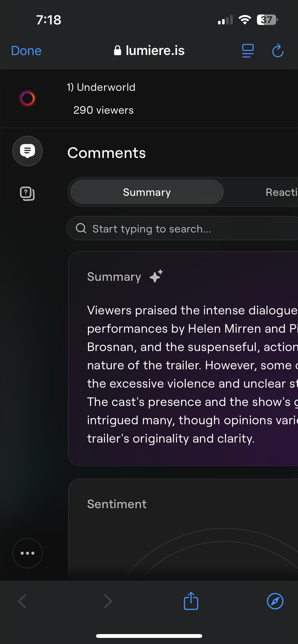The image size is (298, 644).
Task: Reload the lumiere.is page
Action: click(x=278, y=51)
